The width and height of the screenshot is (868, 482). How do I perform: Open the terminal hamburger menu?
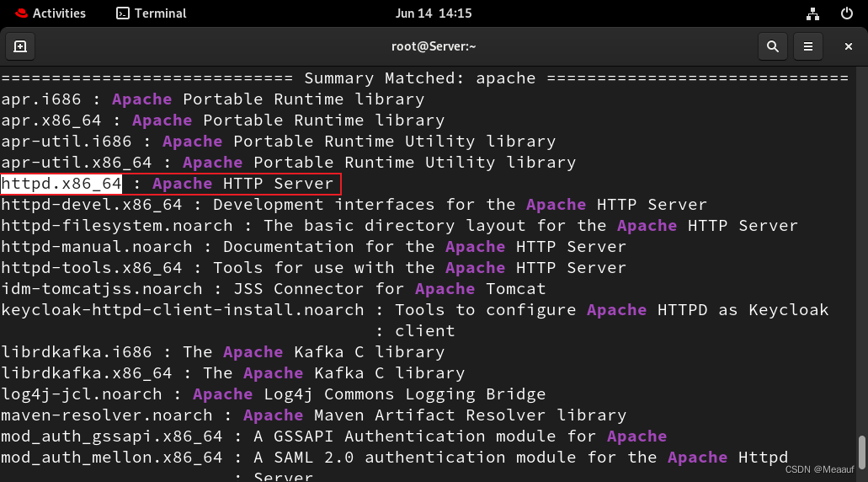coord(808,46)
